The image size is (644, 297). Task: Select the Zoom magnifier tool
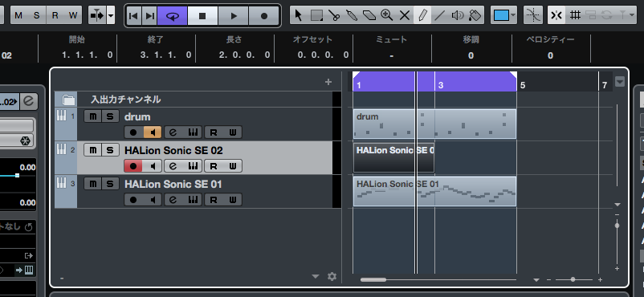(x=387, y=15)
